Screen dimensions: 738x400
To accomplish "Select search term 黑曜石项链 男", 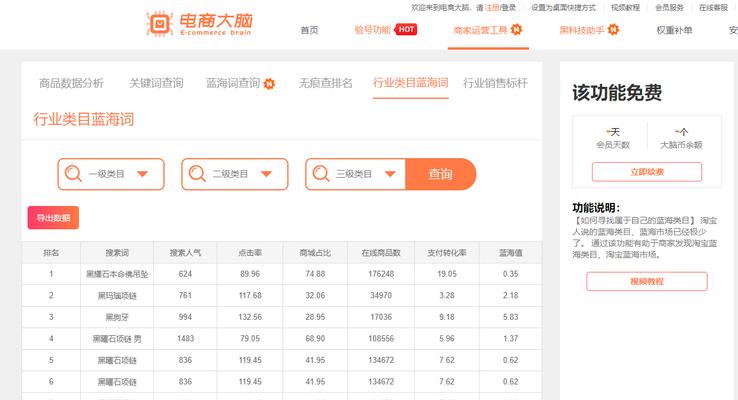I will coord(117,339).
